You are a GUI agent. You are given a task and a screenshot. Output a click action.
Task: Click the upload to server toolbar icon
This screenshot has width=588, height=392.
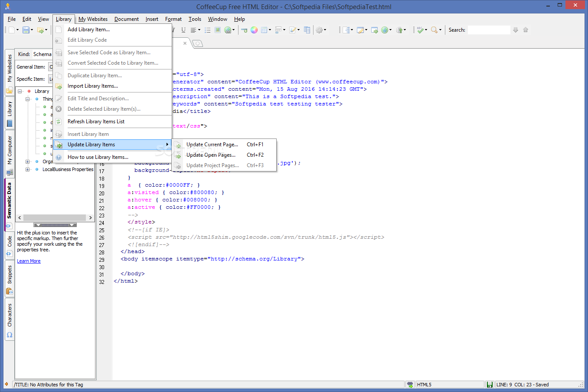pos(399,30)
